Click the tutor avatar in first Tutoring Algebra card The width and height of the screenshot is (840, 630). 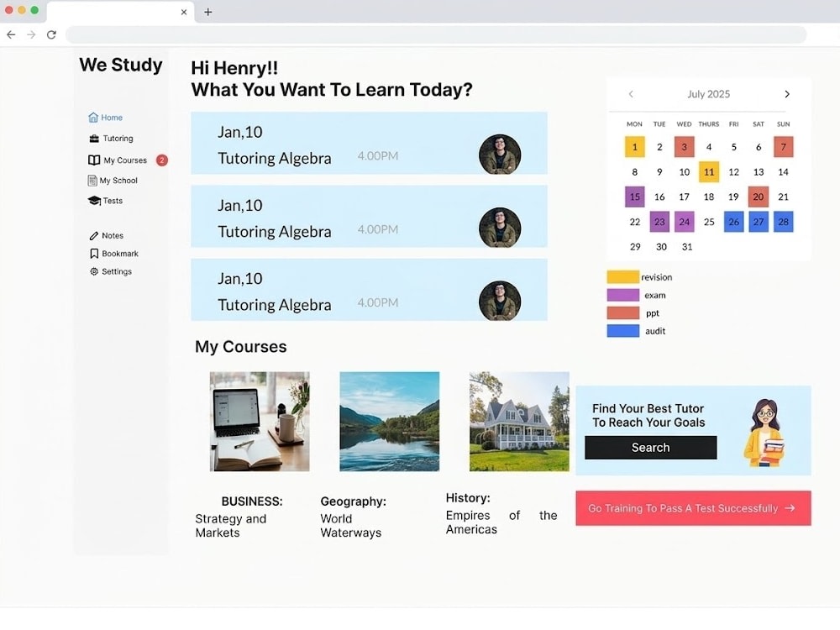click(500, 155)
